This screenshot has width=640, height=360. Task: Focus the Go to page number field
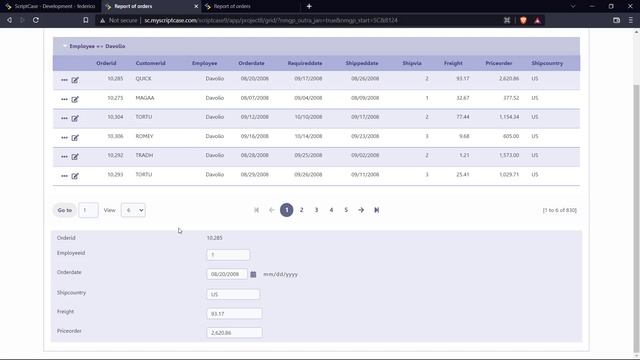click(88, 210)
